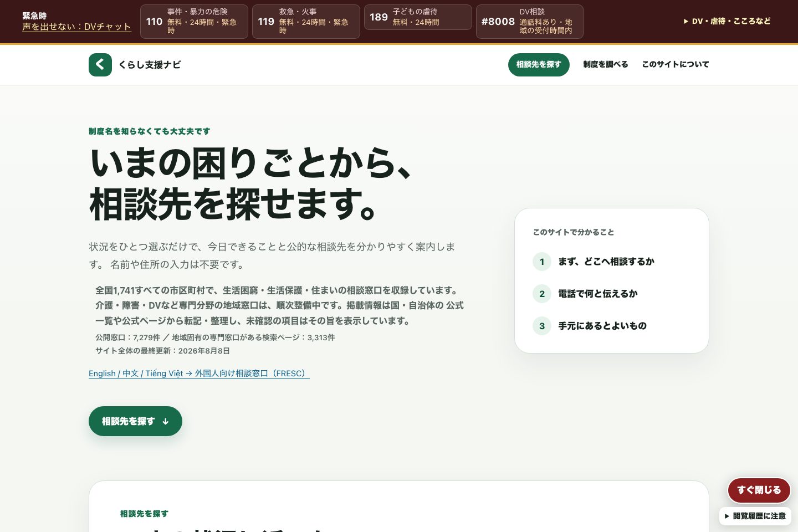The image size is (798, 532).
Task: Click the down arrow in 相談先を探す button
Action: [x=166, y=422]
